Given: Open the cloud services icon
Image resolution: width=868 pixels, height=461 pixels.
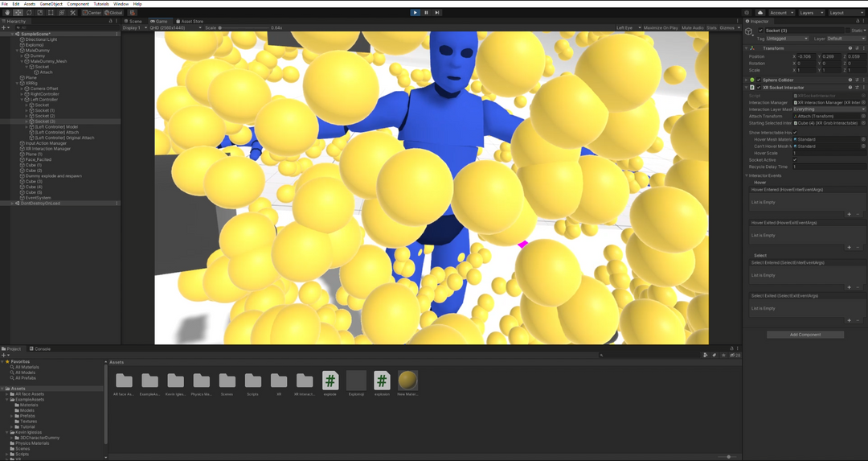Looking at the screenshot, I should click(760, 13).
